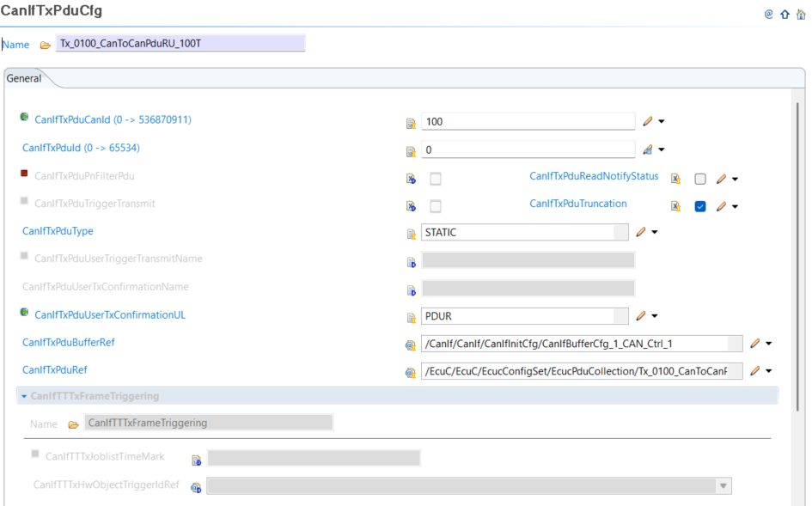This screenshot has height=506, width=812.
Task: Click the CanIfTxPduRef label link
Action: click(55, 369)
